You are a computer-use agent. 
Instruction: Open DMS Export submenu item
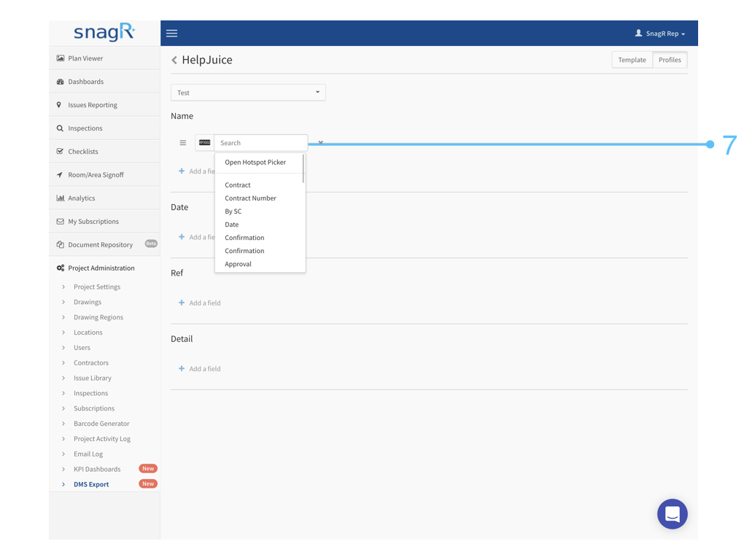tap(91, 485)
